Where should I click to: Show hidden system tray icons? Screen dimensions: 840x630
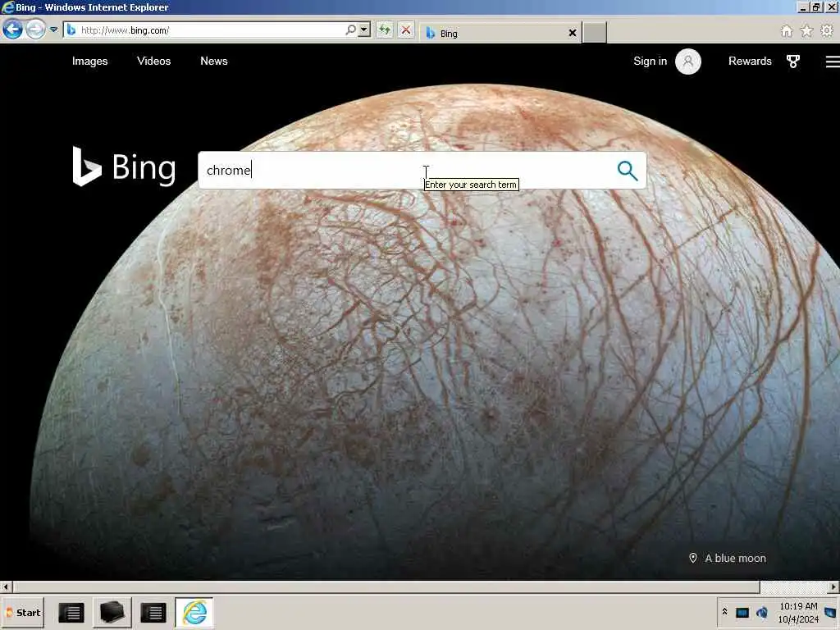click(x=725, y=612)
